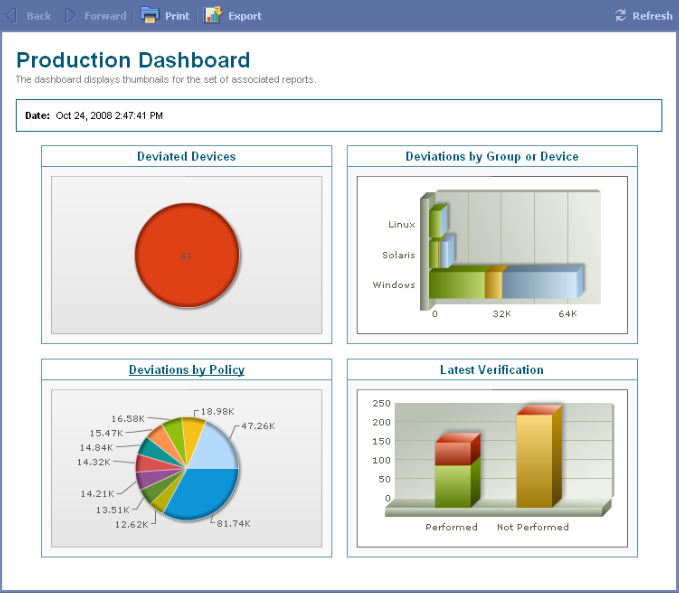Viewport: 679px width, 593px height.
Task: Click the Not Performed yellow bar
Action: point(534,460)
